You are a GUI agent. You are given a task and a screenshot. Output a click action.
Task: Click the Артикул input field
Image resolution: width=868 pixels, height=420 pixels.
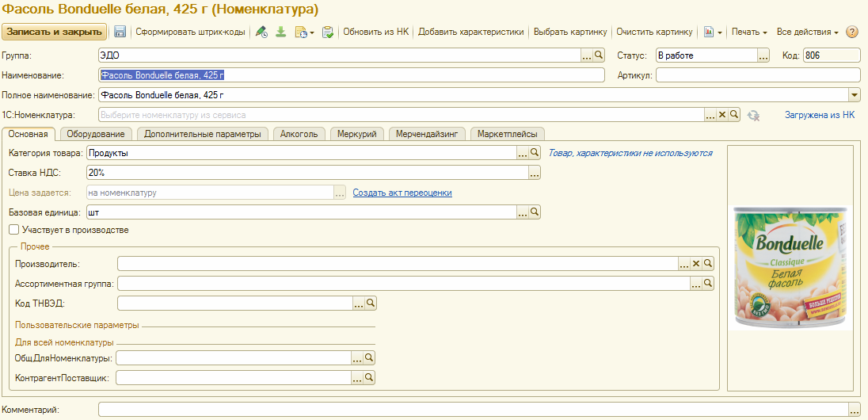(x=759, y=74)
